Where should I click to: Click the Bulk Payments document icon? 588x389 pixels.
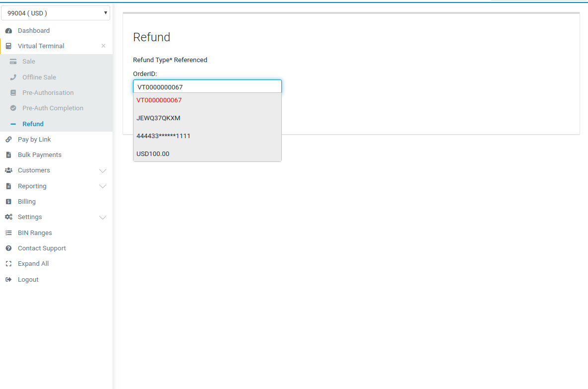(8, 155)
